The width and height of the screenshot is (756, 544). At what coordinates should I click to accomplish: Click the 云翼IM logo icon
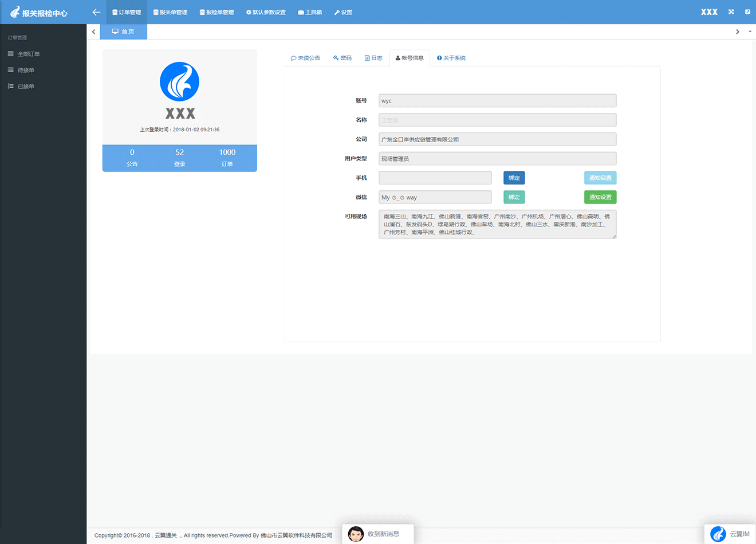pyautogui.click(x=718, y=534)
